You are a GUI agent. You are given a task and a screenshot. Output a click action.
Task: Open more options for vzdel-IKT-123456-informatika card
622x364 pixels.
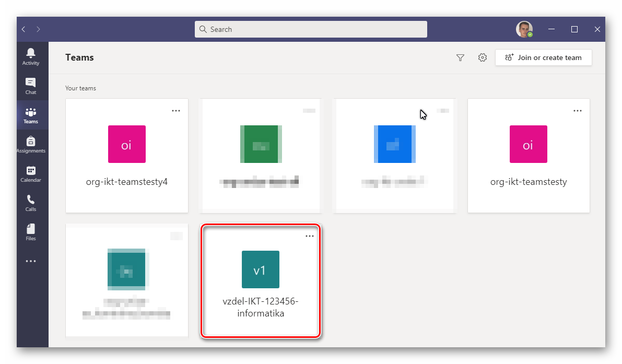pos(310,236)
